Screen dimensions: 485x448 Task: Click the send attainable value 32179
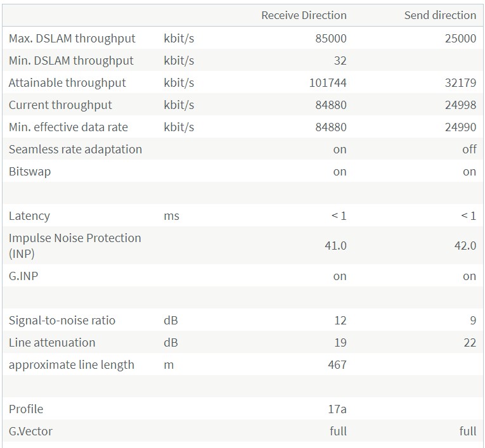460,83
